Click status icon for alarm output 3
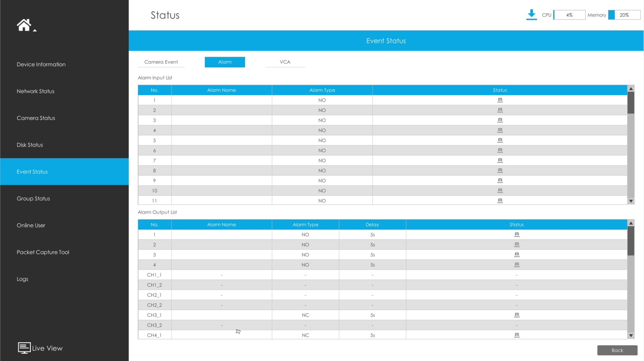Image resolution: width=644 pixels, height=361 pixels. [x=517, y=255]
